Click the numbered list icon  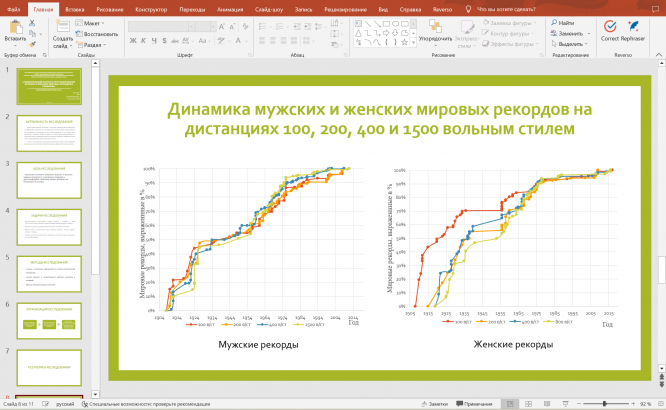(x=280, y=27)
